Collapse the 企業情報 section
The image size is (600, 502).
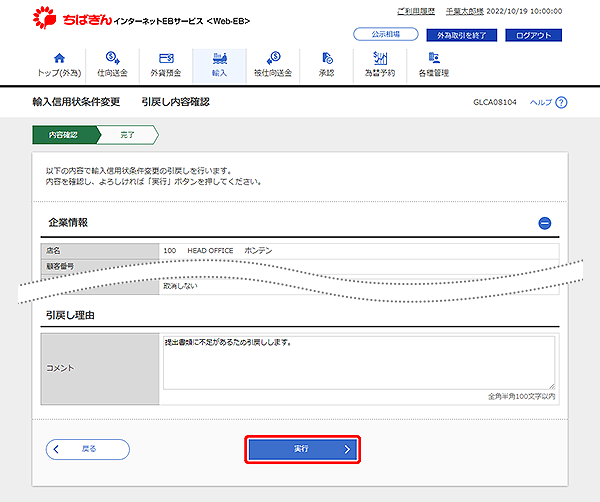[x=545, y=223]
